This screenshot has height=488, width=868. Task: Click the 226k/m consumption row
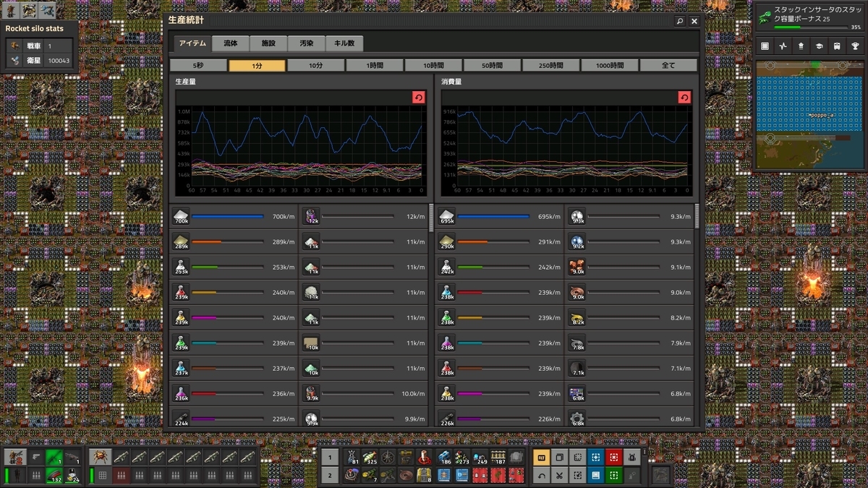pos(501,419)
